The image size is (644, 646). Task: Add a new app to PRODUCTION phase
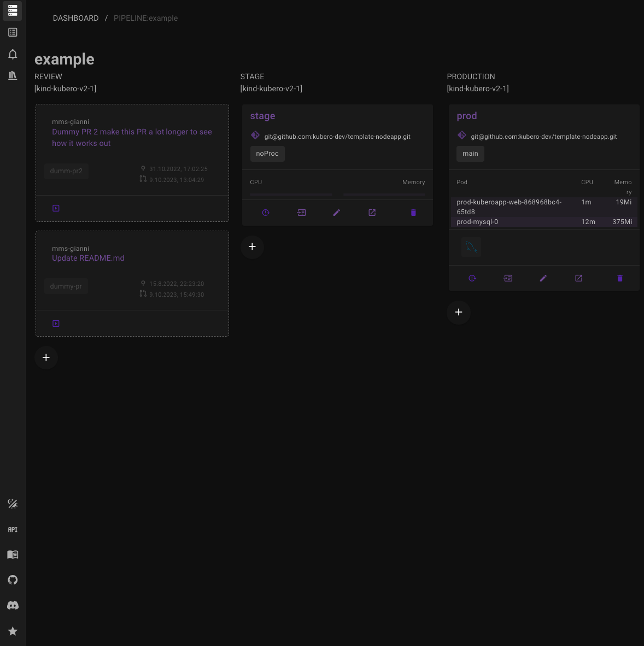click(459, 312)
